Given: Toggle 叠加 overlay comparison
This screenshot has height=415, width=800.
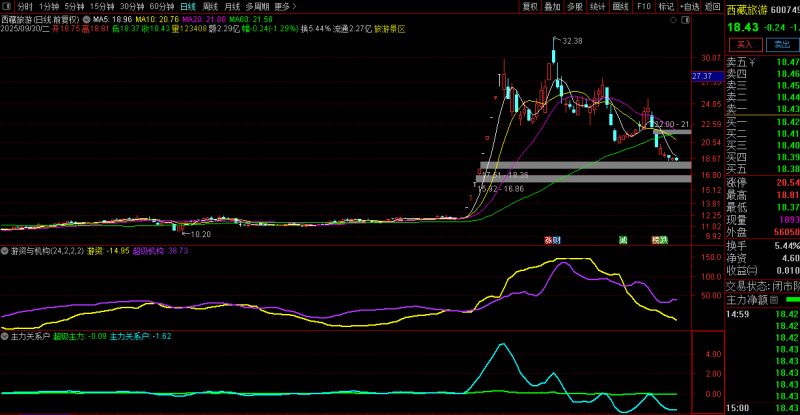Looking at the screenshot, I should point(552,6).
